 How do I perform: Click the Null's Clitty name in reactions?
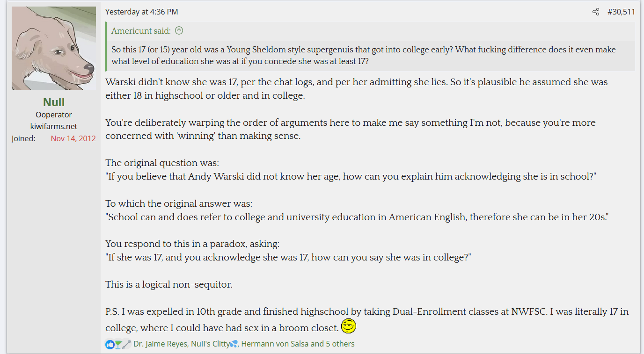pyautogui.click(x=210, y=344)
